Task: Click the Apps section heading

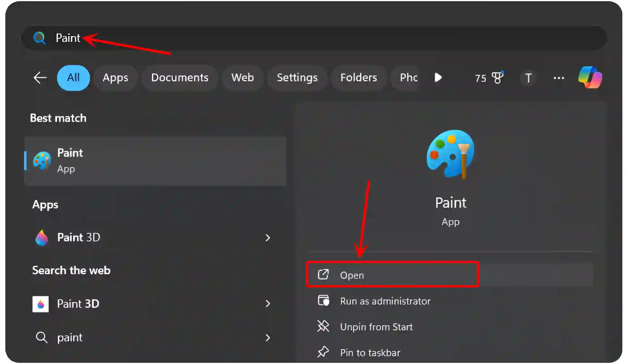Action: (x=45, y=205)
